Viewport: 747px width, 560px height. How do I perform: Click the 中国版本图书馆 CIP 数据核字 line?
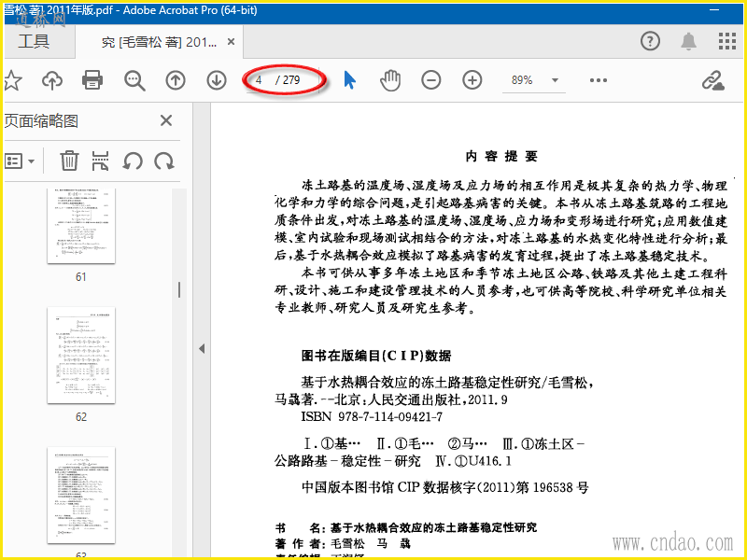click(x=445, y=487)
